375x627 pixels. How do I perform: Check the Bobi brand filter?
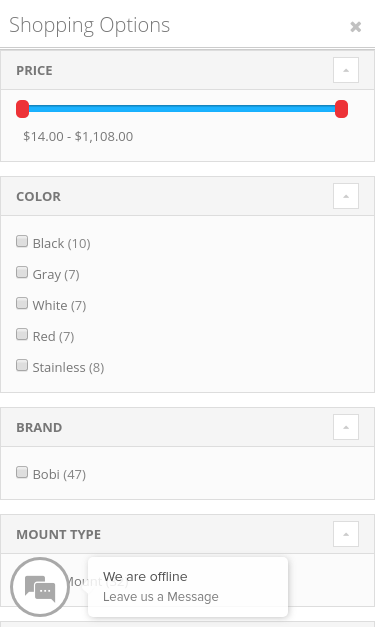pos(22,472)
